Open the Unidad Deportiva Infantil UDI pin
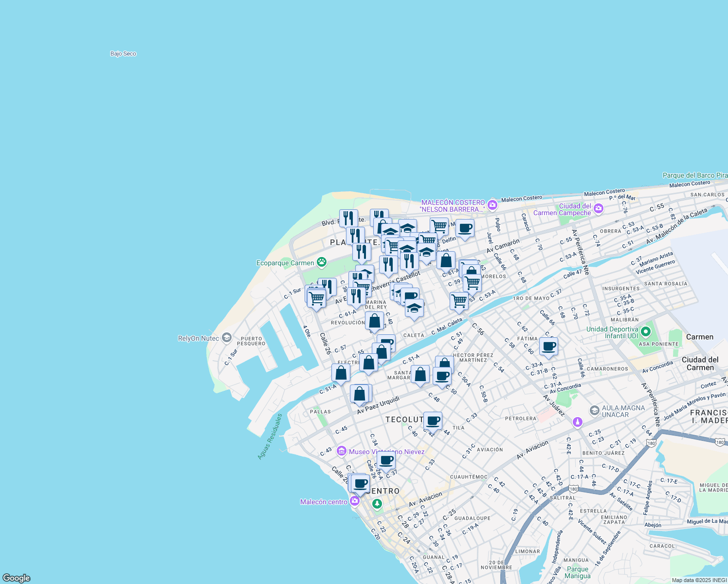This screenshot has height=584, width=728. [646, 332]
